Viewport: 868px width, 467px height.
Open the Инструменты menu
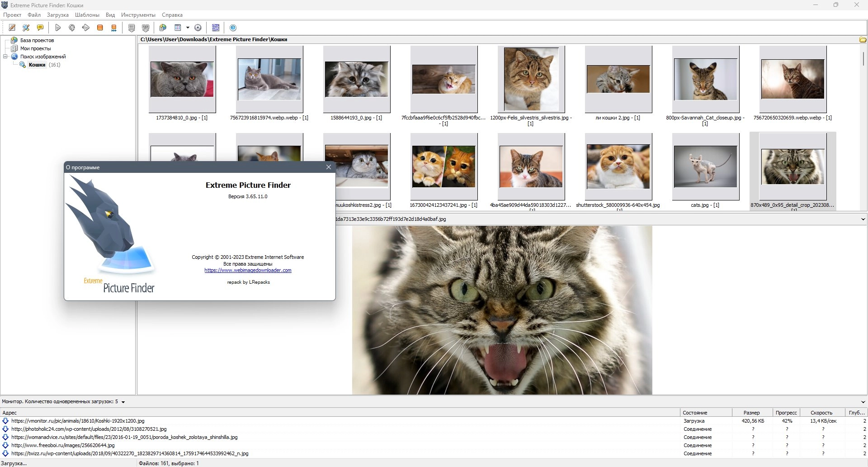point(138,15)
